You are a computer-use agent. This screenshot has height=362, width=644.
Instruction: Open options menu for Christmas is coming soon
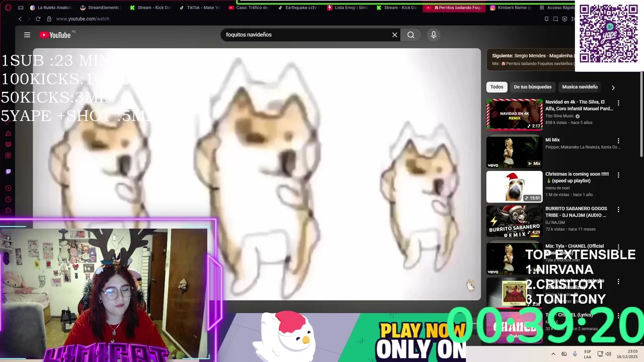[x=618, y=175]
